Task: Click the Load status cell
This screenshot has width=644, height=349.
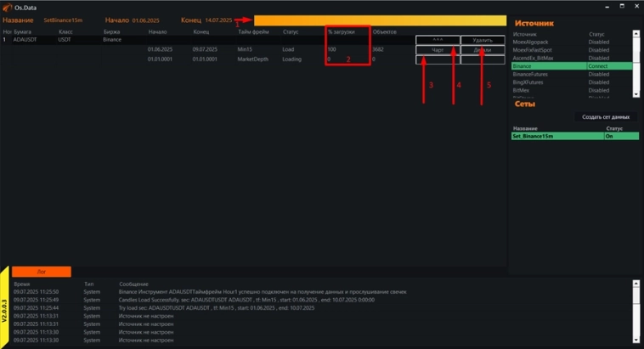Action: coord(288,49)
